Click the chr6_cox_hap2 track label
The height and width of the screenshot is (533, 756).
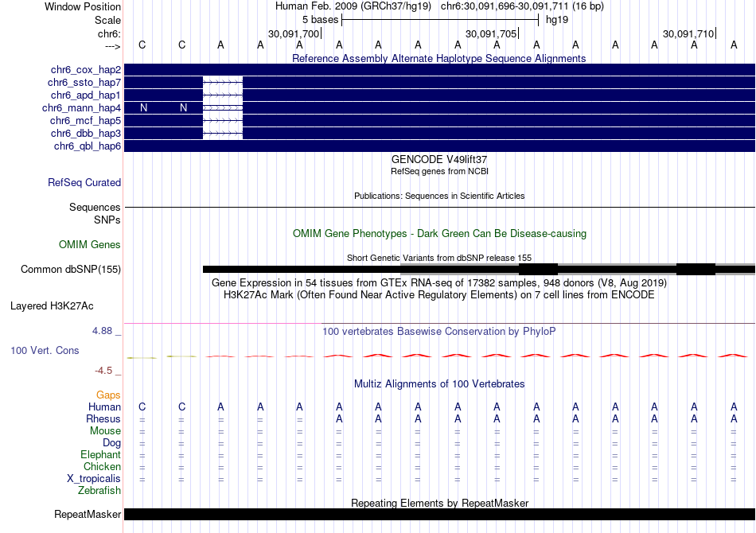[86, 70]
